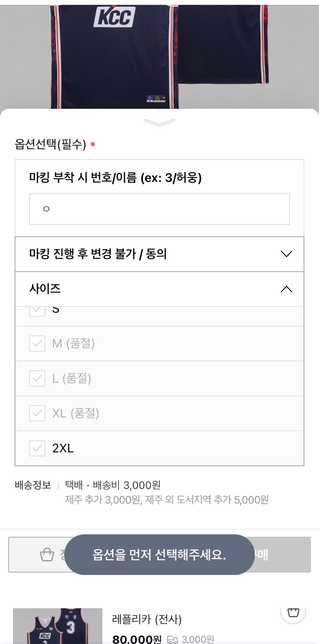Open the 레플리카 jersey product thumbnail

pyautogui.click(x=57, y=626)
